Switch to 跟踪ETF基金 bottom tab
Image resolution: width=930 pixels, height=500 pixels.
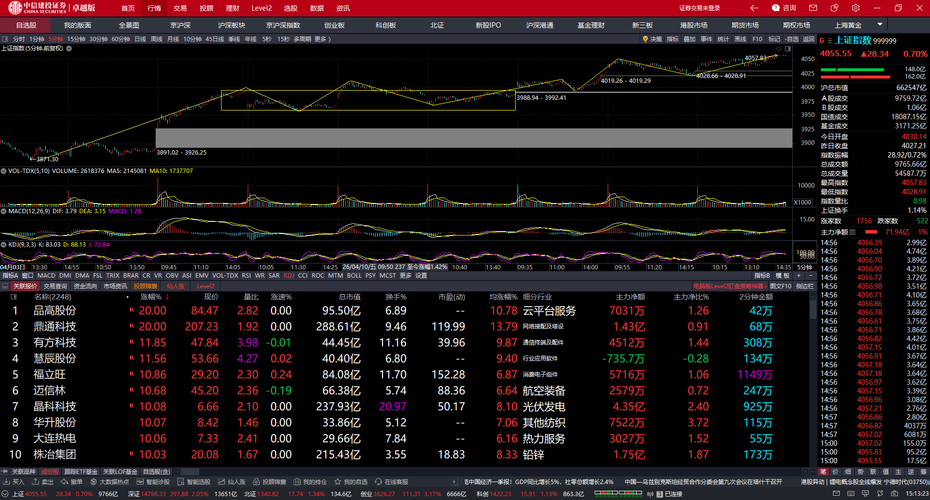point(81,472)
